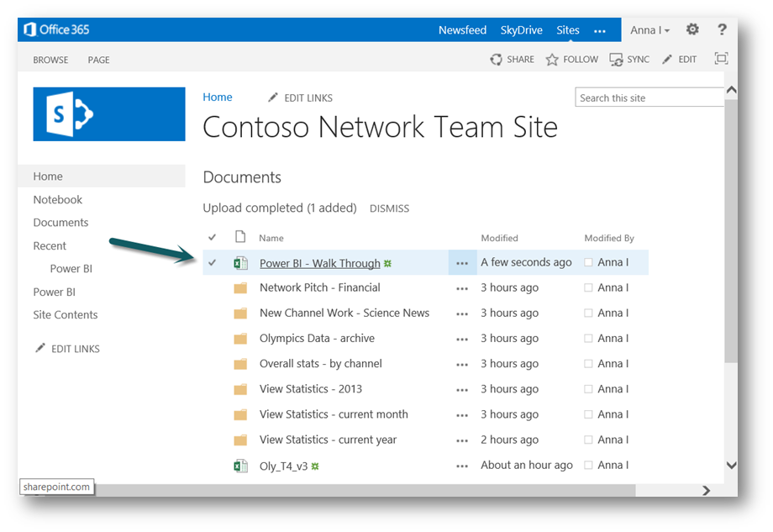Click folder icon for Olympics Data - archive
Viewport: 773px width, 532px height.
[240, 339]
